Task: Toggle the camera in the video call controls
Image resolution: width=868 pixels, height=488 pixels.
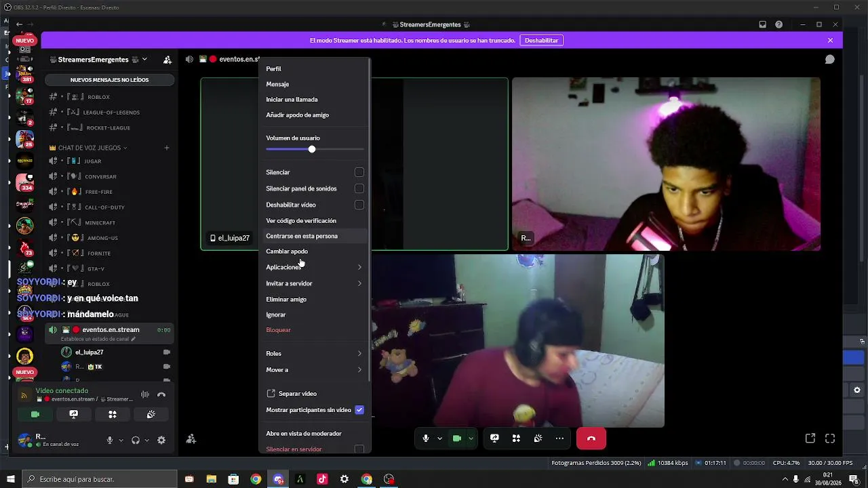Action: [457, 439]
